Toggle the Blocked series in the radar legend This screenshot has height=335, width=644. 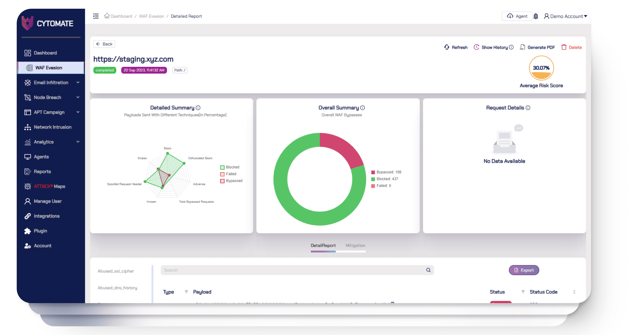point(230,167)
